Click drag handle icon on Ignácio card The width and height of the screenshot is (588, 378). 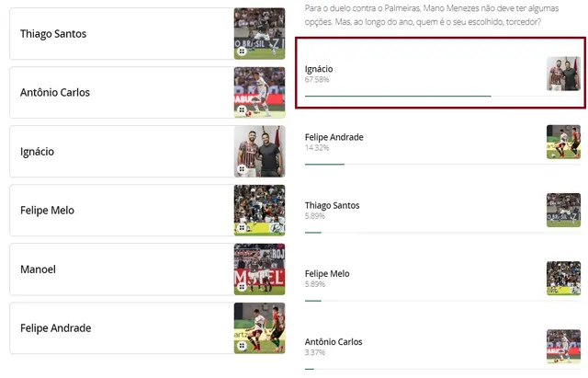point(242,169)
